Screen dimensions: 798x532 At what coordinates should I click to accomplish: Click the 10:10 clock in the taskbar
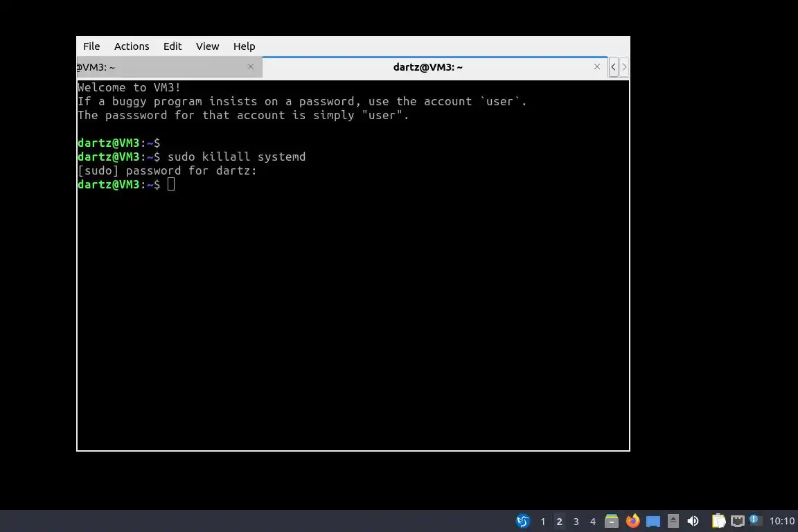click(781, 521)
